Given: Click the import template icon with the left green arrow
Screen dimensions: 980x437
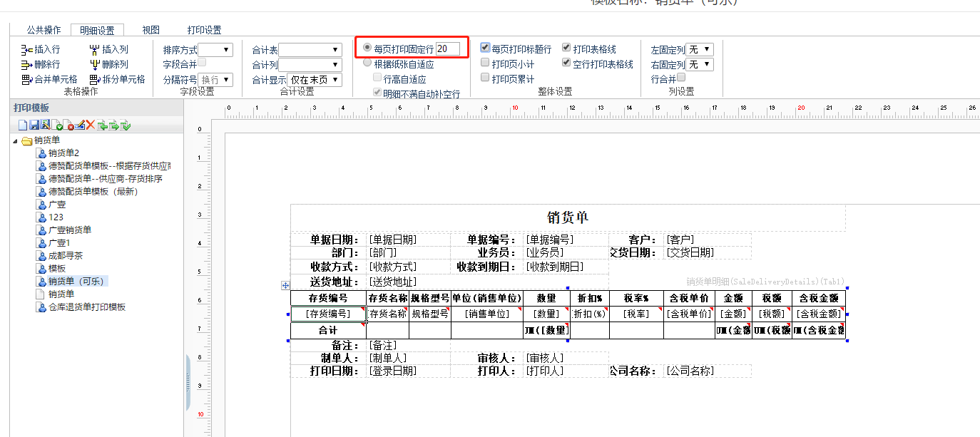Looking at the screenshot, I should pos(102,125).
